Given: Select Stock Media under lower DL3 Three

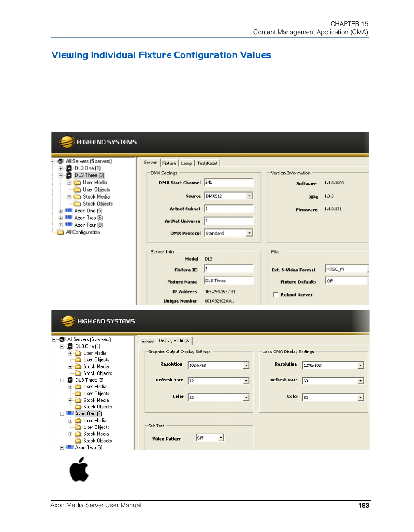Looking at the screenshot, I should coord(96,400).
